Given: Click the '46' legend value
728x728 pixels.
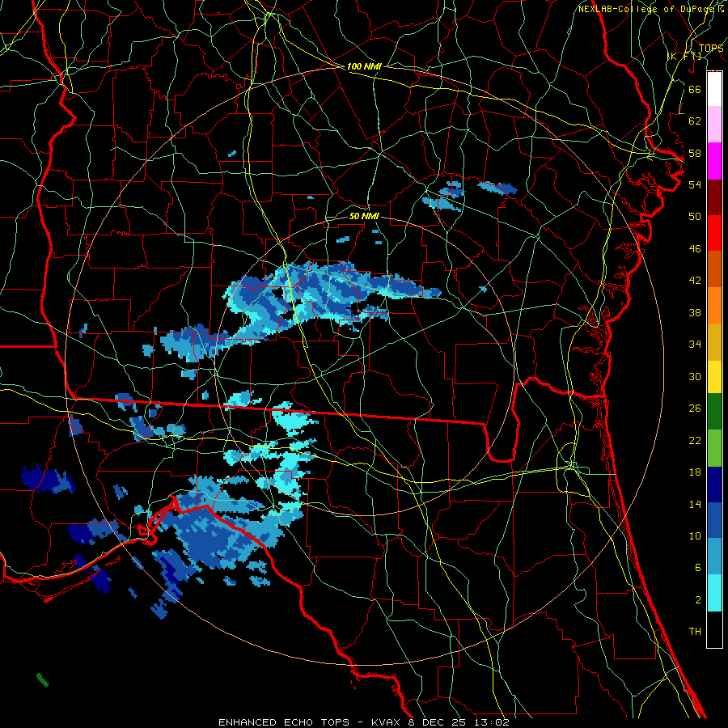Looking at the screenshot, I should coord(695,249).
